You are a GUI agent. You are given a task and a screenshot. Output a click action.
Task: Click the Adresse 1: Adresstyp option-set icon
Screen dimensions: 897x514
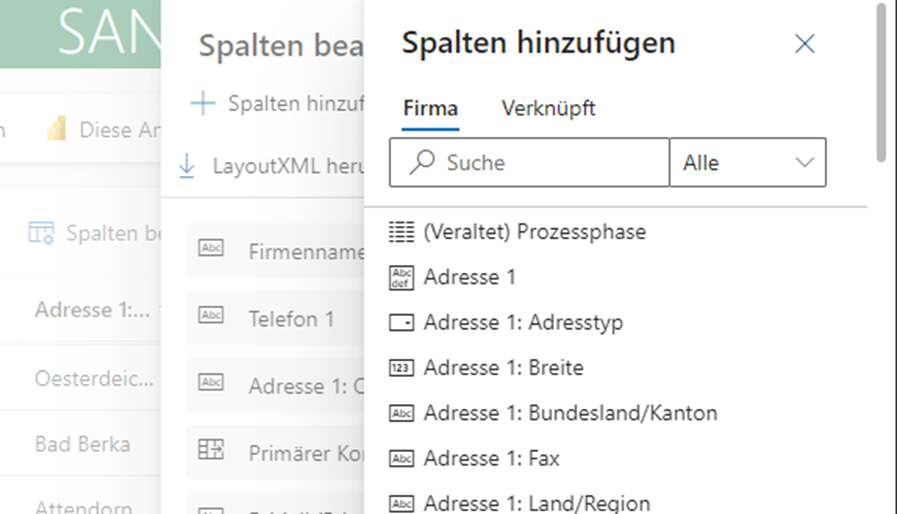pos(401,323)
